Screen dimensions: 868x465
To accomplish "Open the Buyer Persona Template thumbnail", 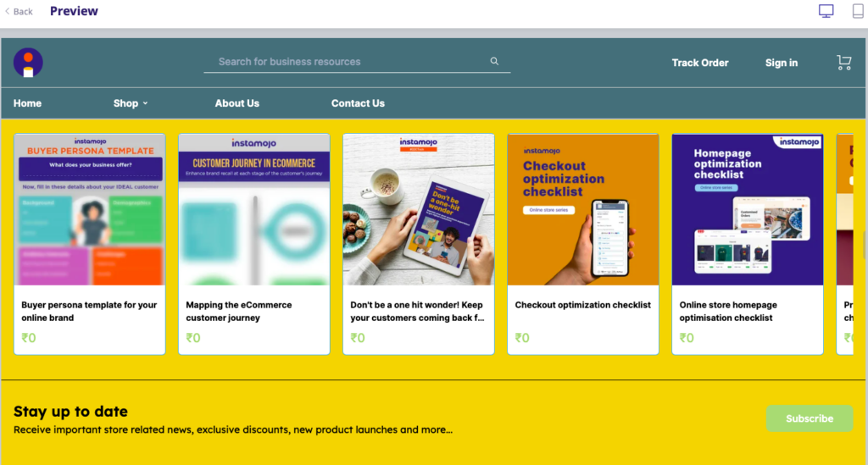I will pos(89,209).
